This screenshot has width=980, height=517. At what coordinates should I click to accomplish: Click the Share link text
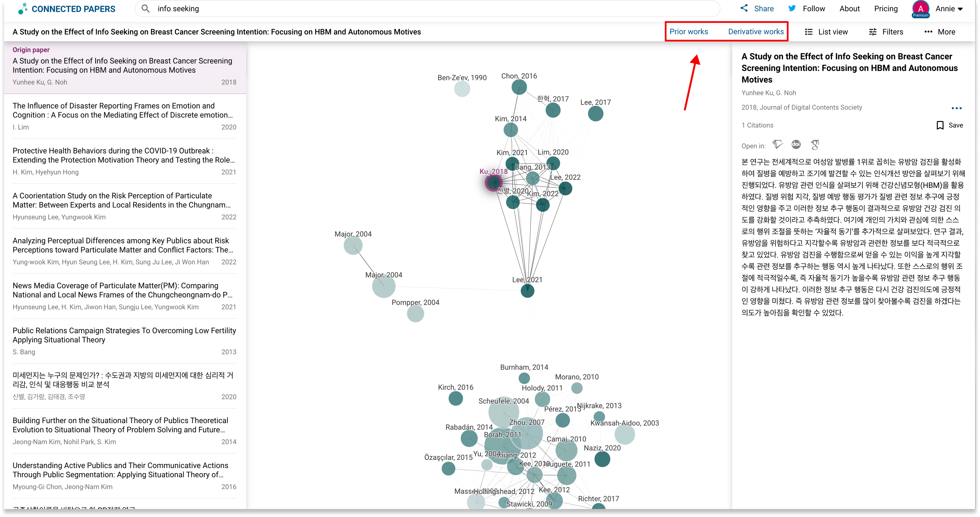tap(764, 8)
